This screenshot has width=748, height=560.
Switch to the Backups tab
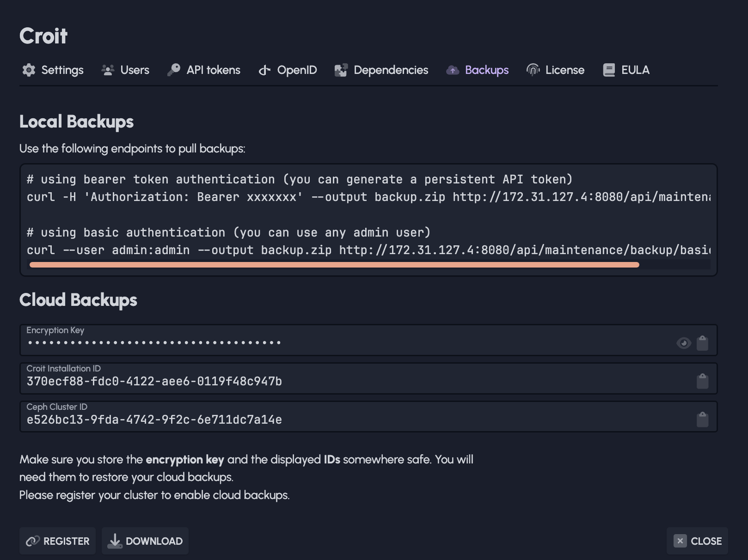click(486, 70)
